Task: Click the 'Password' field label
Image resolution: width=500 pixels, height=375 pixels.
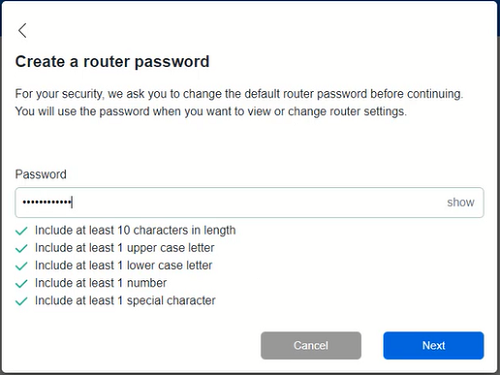Action: pos(41,174)
